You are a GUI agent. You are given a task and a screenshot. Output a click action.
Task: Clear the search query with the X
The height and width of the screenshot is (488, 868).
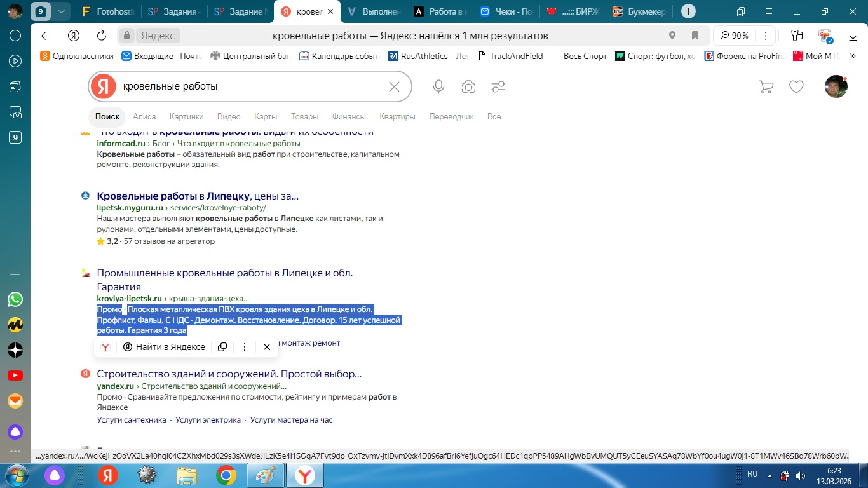coord(394,86)
